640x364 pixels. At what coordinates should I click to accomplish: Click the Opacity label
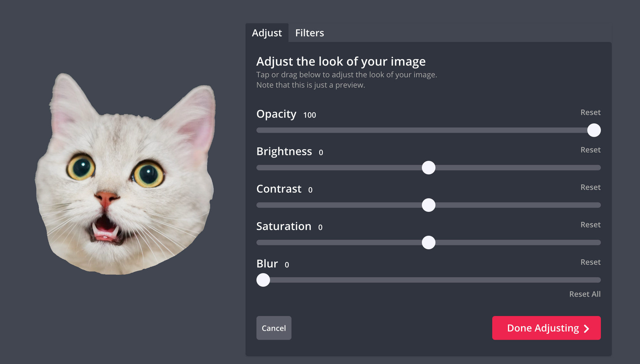(x=276, y=114)
